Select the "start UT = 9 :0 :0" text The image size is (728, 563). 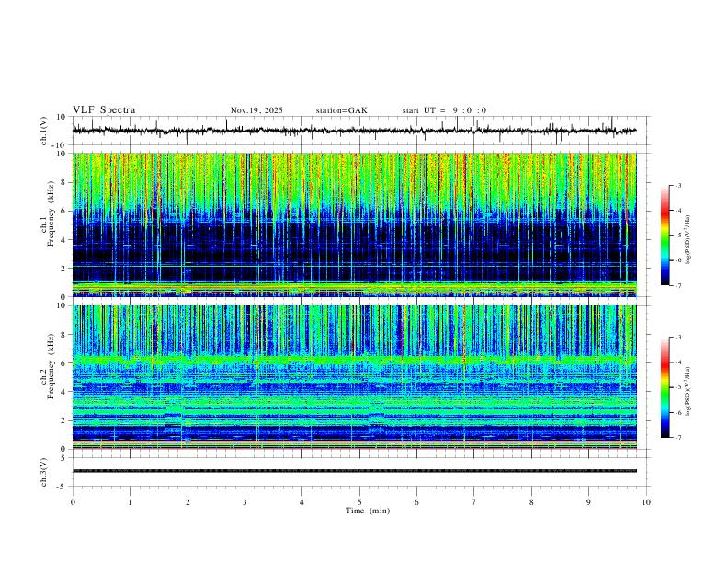point(444,110)
